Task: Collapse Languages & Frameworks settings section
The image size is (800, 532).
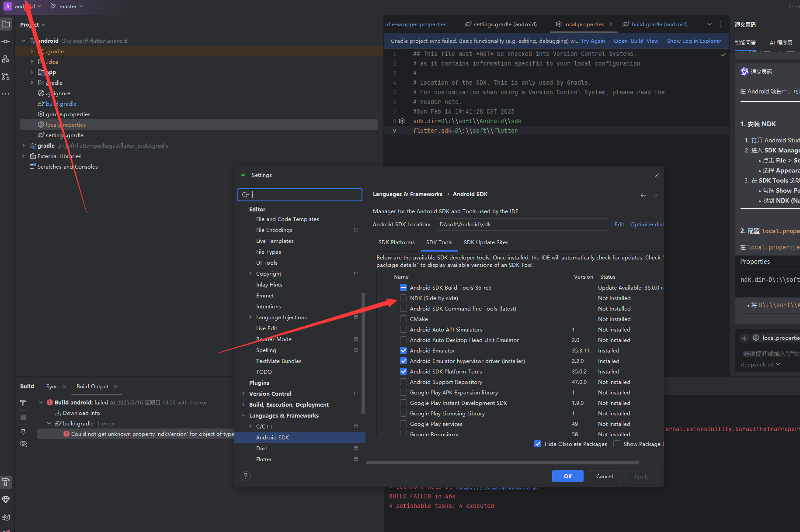Action: click(x=243, y=415)
